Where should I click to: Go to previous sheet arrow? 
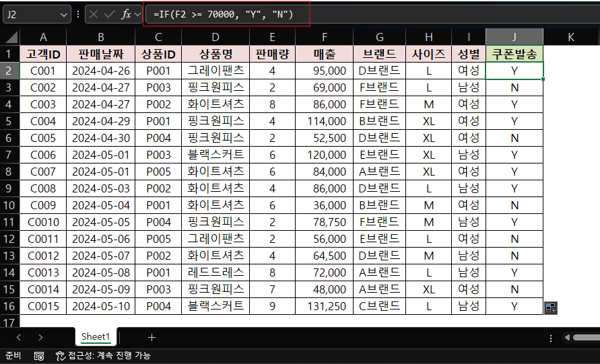point(19,337)
